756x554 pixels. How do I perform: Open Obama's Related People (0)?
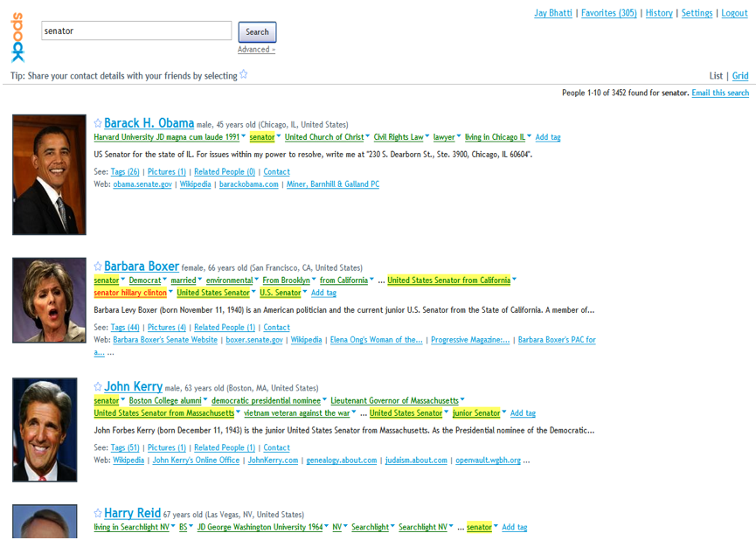click(x=225, y=171)
